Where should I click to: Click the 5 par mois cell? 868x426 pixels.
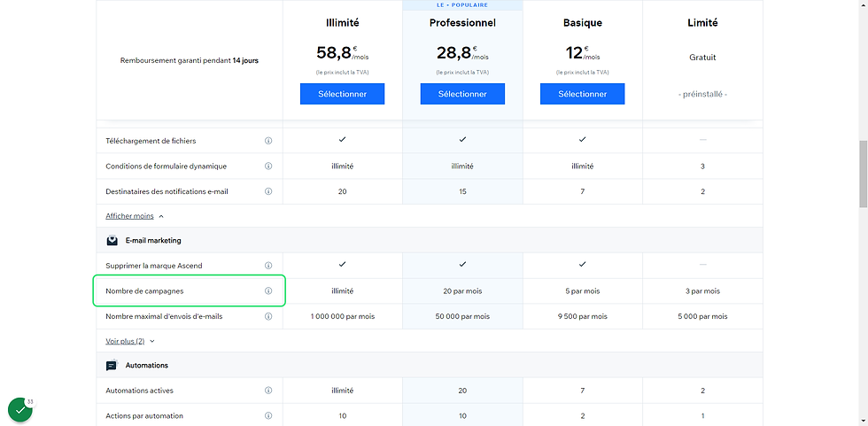(583, 291)
